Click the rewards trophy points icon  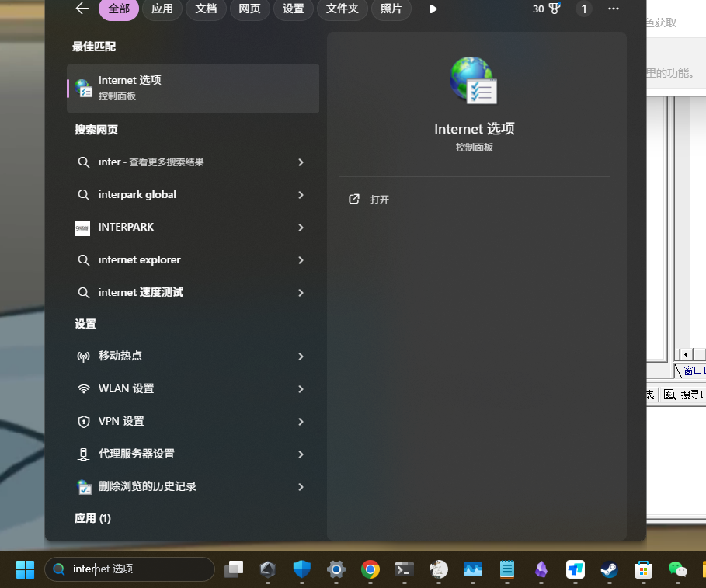[x=554, y=9]
